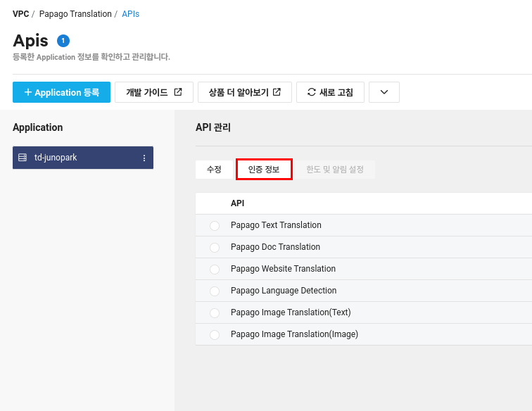Open the 인증 정보 button
This screenshot has height=411, width=532.
[264, 170]
